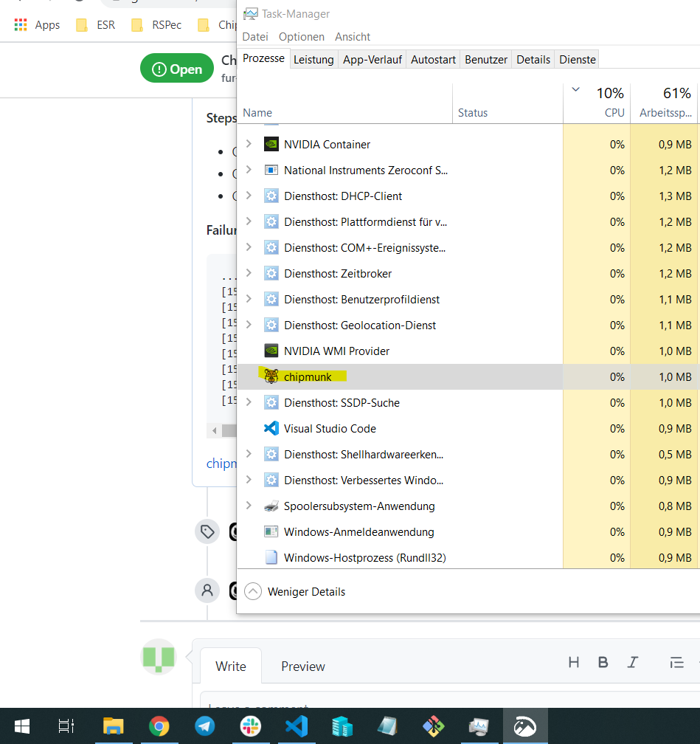
Task: Switch to the Leistung tab
Action: [313, 59]
